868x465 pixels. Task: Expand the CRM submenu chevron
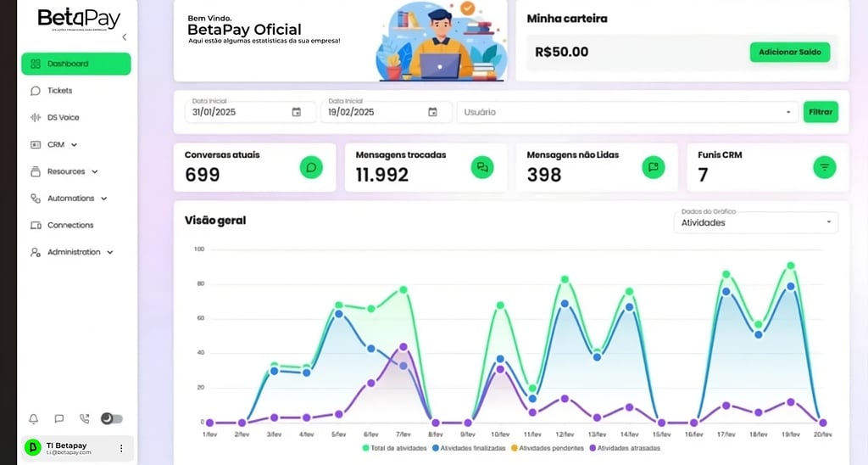click(x=75, y=144)
